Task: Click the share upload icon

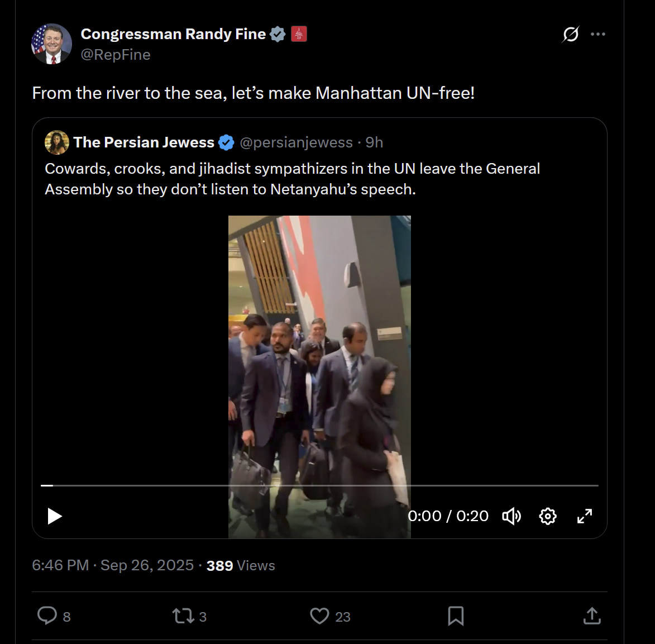Action: [592, 616]
